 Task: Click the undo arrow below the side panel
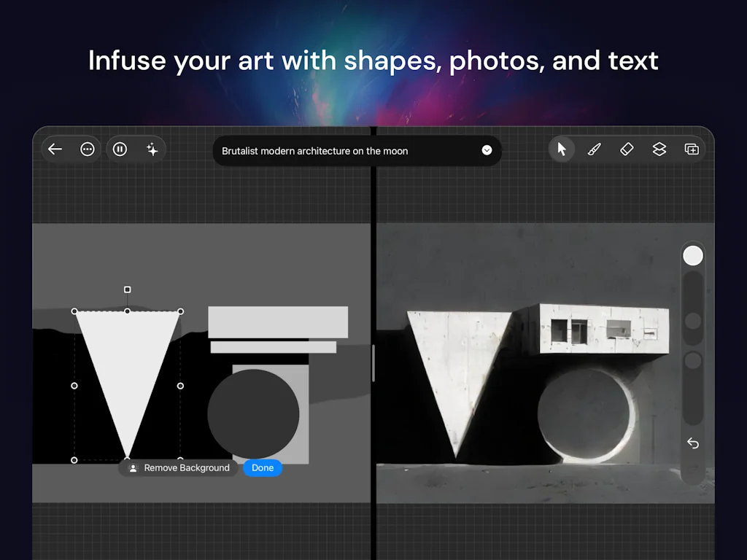[x=692, y=443]
